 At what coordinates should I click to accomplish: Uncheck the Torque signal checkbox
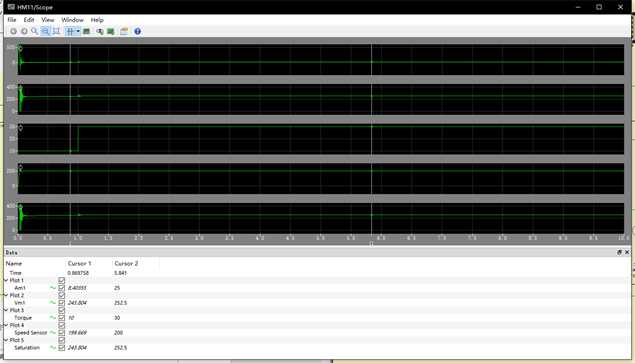pos(62,318)
